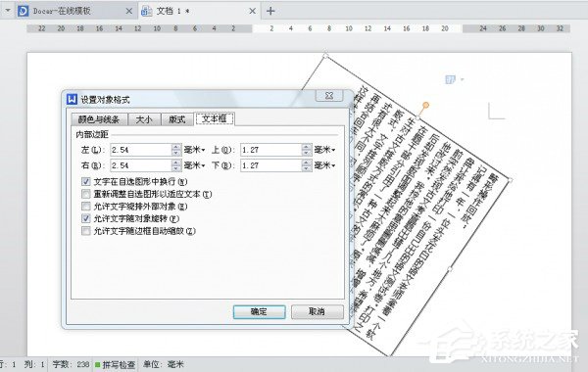This screenshot has height=372, width=588.
Task: Confirm the dialog with 确定
Action: [x=259, y=311]
